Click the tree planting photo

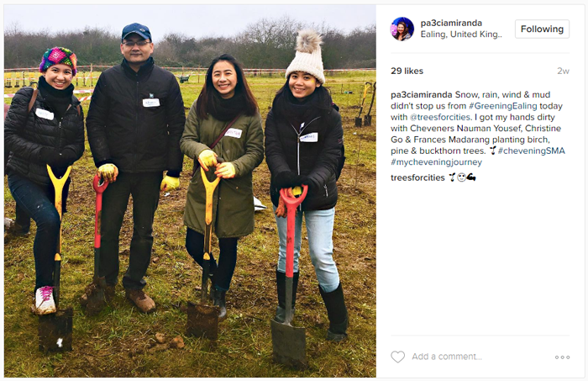point(190,191)
